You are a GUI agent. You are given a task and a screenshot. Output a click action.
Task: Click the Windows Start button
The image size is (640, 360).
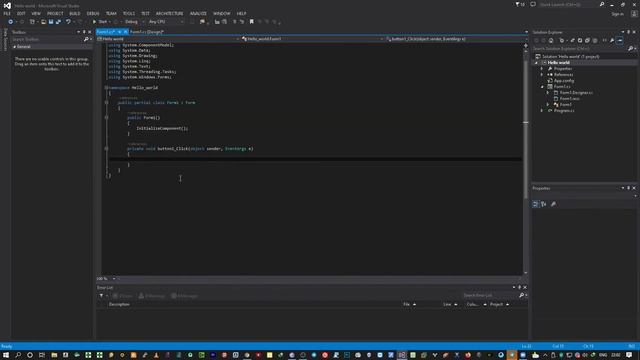pos(6,355)
